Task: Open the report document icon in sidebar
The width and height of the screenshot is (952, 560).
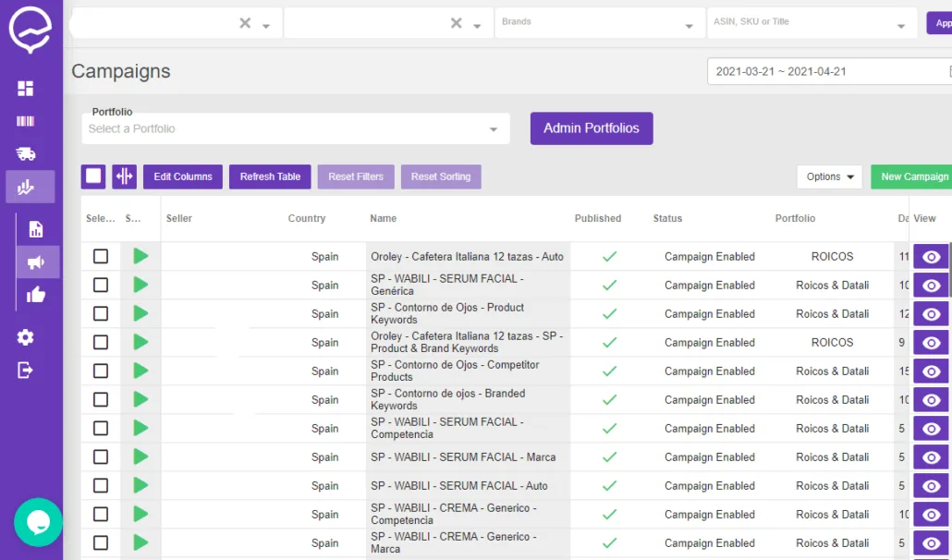Action: (36, 229)
